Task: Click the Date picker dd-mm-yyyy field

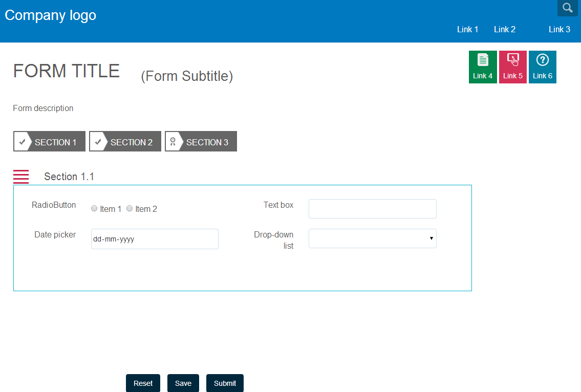Action: click(155, 239)
